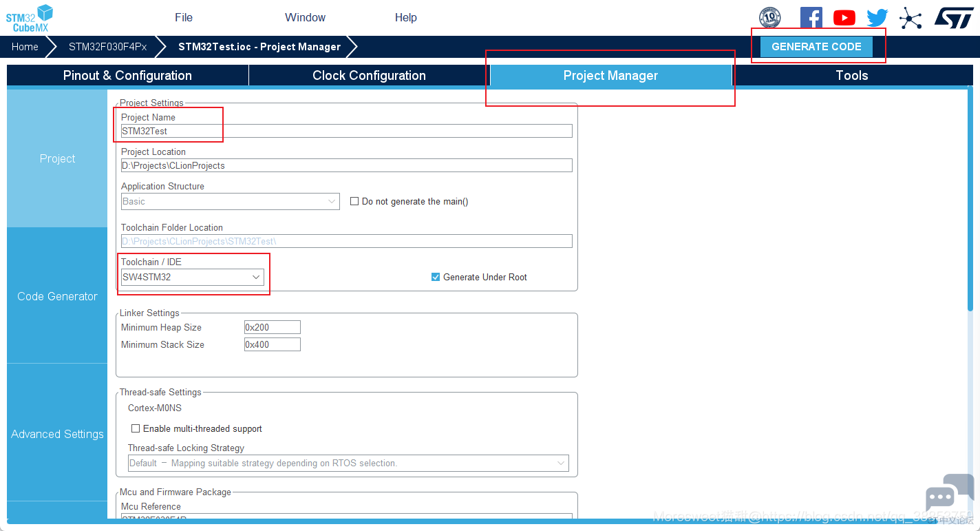Open the 10th anniversary badge icon

(x=769, y=18)
